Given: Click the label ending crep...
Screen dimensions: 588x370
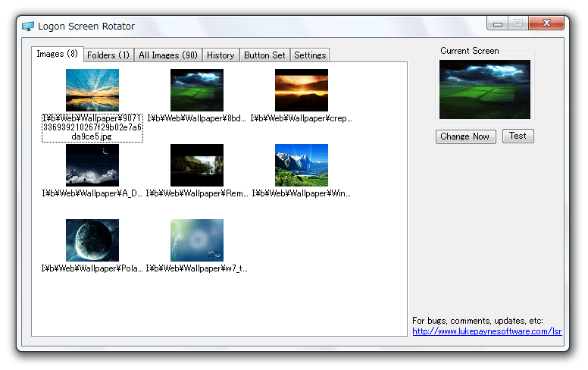Looking at the screenshot, I should pos(302,118).
